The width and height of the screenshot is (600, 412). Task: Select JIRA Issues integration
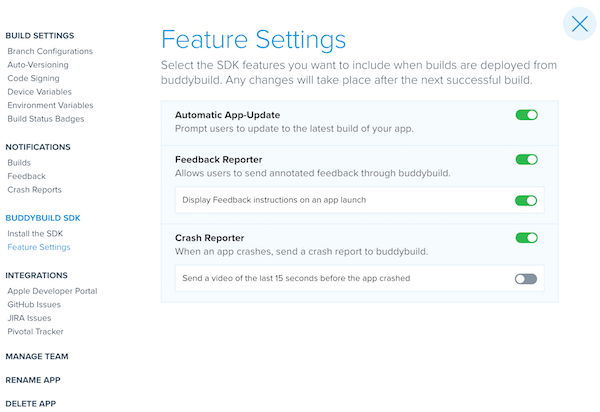(x=29, y=318)
